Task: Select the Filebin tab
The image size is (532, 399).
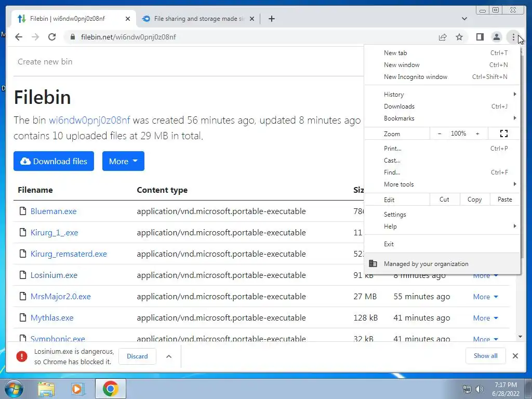Action: click(74, 19)
